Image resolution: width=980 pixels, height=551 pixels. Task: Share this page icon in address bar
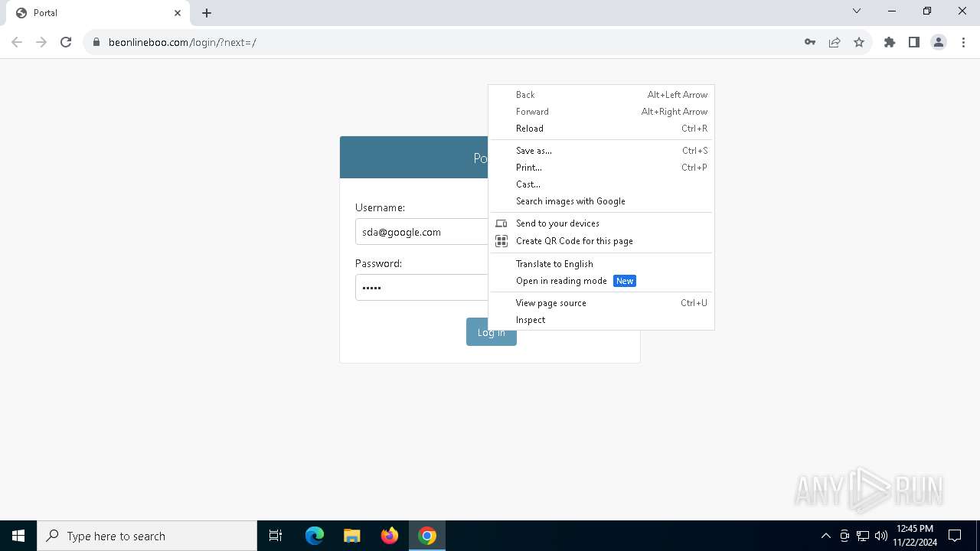click(x=835, y=42)
